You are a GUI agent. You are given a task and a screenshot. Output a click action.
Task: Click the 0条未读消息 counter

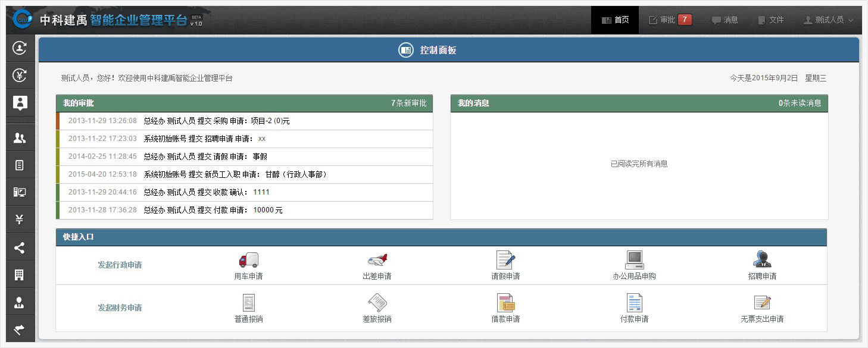[x=800, y=104]
